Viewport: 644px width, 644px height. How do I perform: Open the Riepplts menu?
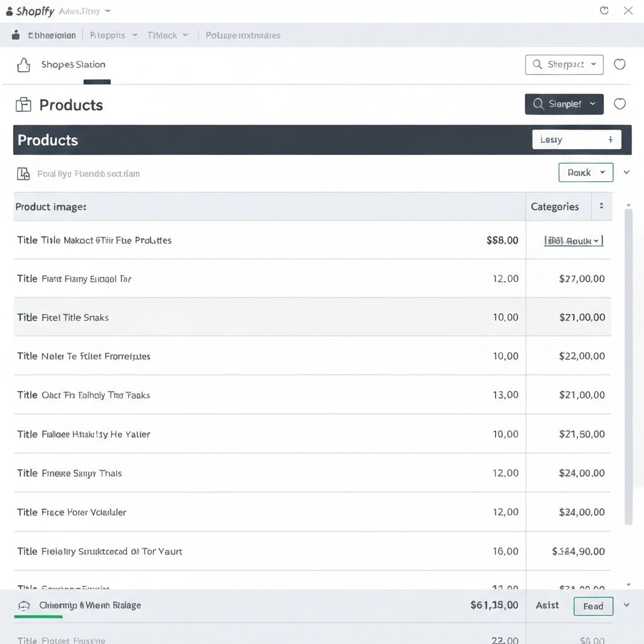point(113,35)
